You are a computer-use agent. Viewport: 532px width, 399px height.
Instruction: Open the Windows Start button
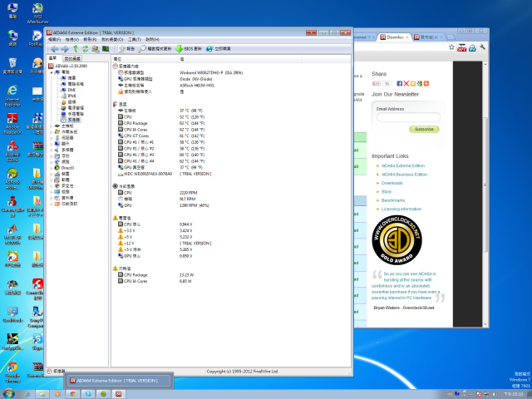click(8, 394)
